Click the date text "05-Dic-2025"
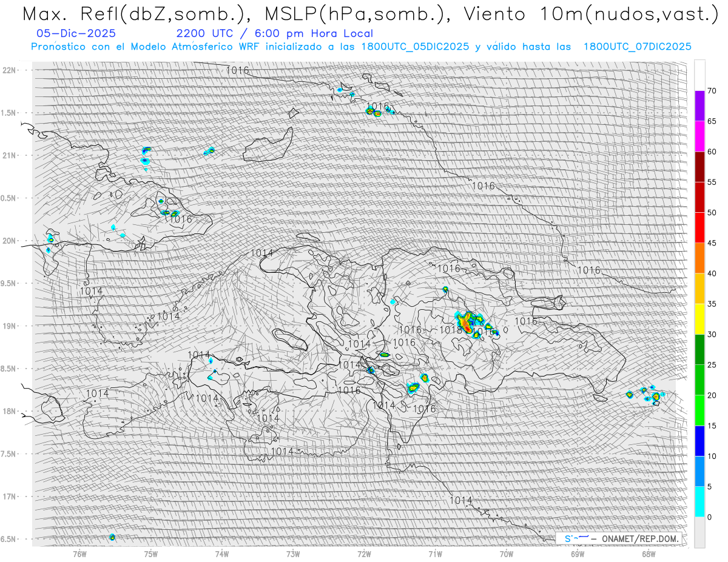This screenshot has height=562, width=728. coord(76,34)
